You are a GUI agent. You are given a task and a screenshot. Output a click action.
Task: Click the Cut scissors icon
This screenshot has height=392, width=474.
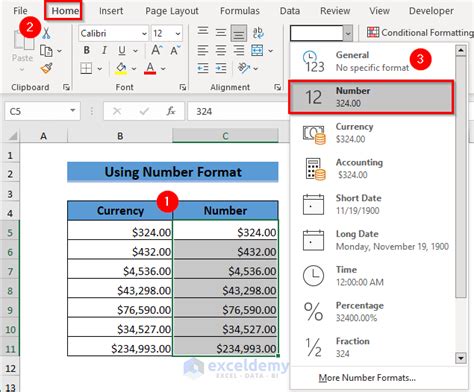pos(46,33)
